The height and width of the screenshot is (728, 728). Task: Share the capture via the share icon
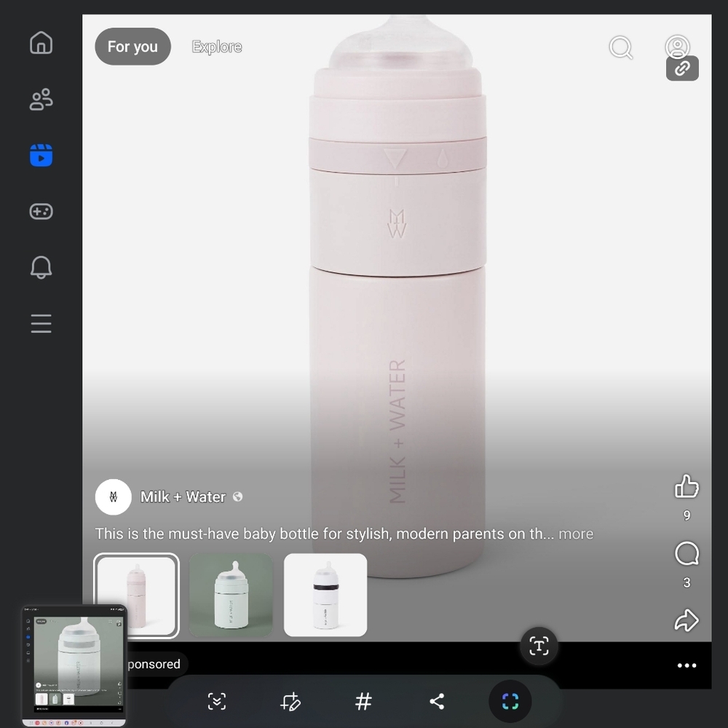(437, 701)
